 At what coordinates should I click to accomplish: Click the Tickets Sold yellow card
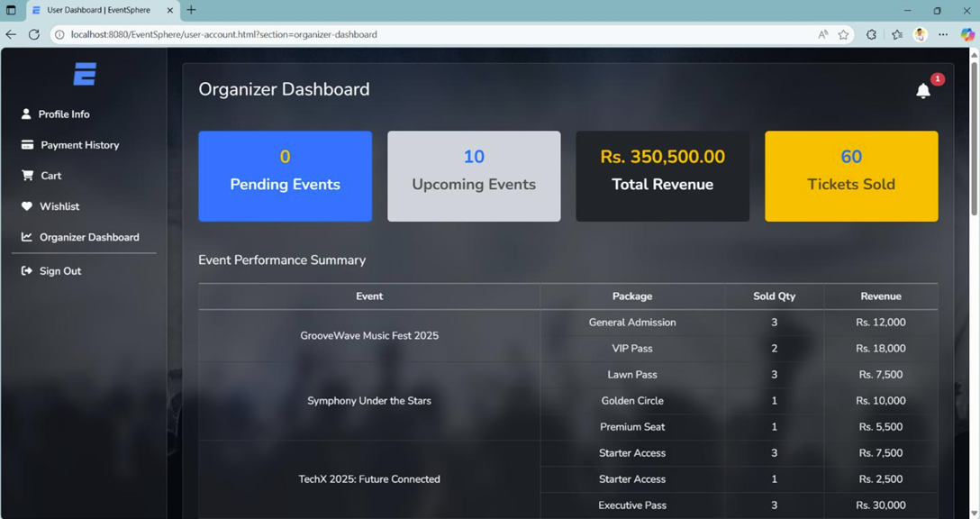tap(851, 177)
